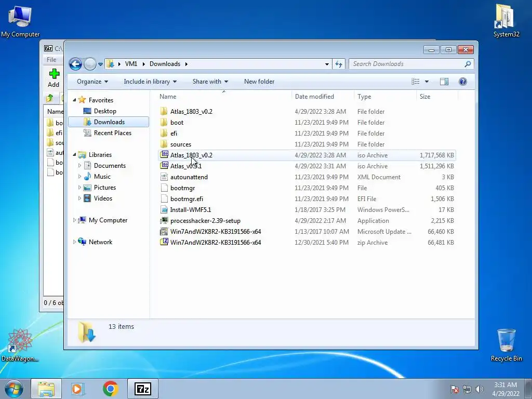Open File menu in 7-Zip window
532x399 pixels.
(51, 59)
